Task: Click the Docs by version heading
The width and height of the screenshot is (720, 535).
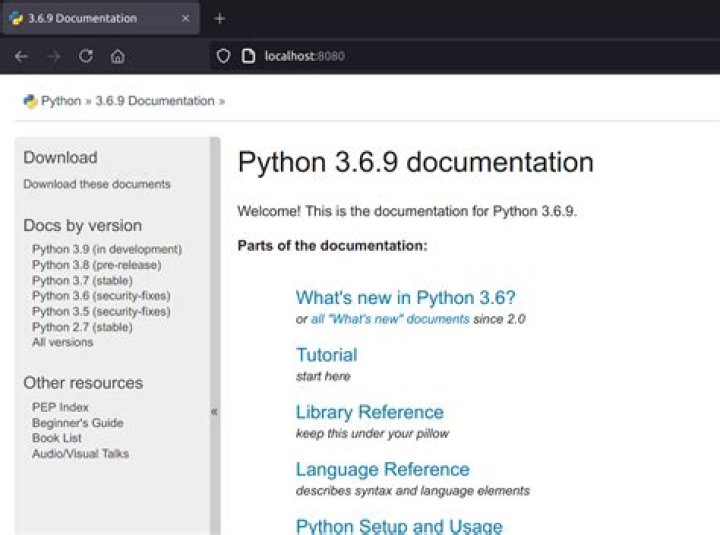Action: tap(83, 225)
